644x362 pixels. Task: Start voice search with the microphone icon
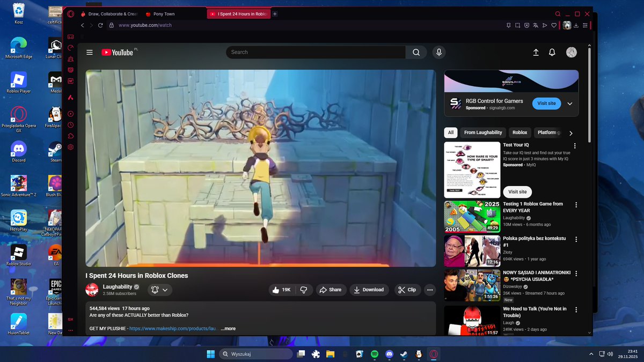[439, 52]
